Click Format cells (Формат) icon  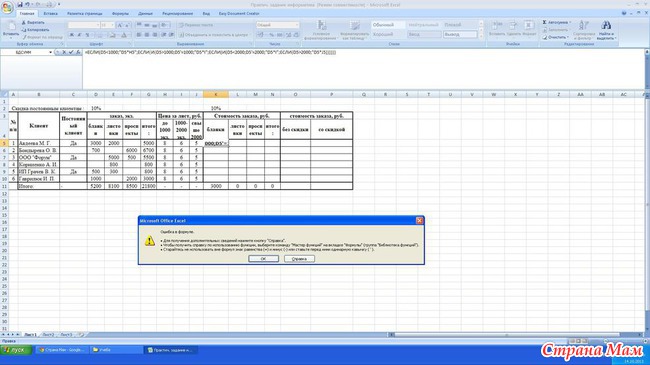click(x=529, y=28)
